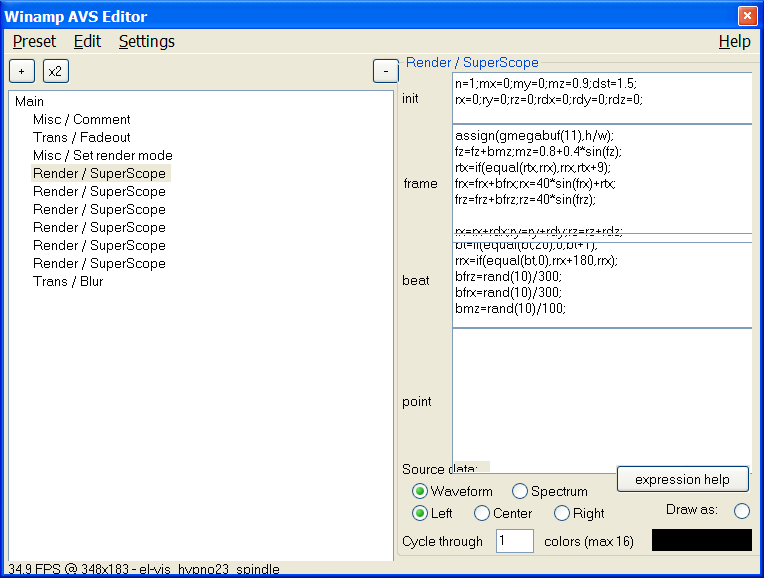764x578 pixels.
Task: Select Trans / Fadeout in effect tree
Action: pyautogui.click(x=81, y=137)
